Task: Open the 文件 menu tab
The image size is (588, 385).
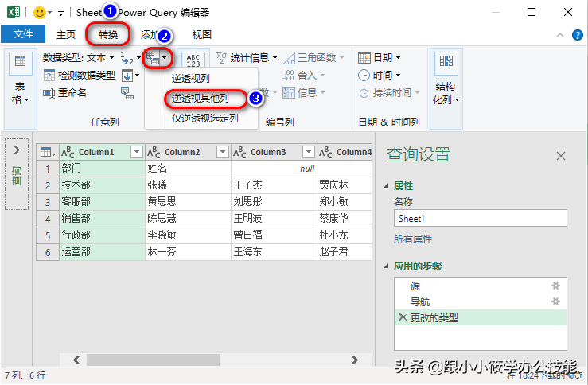Action: (x=23, y=34)
